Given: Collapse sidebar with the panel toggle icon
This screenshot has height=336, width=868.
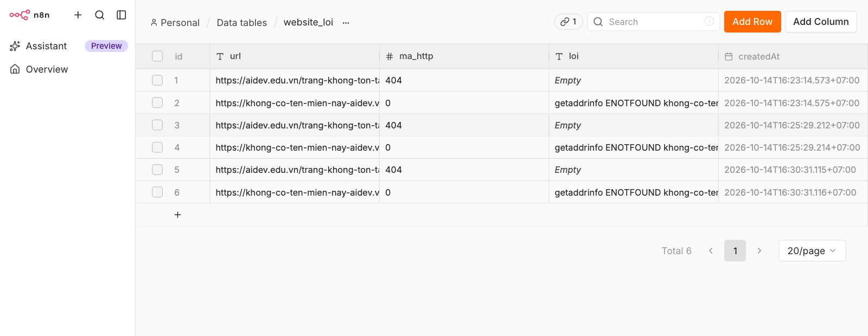Looking at the screenshot, I should coord(122,15).
